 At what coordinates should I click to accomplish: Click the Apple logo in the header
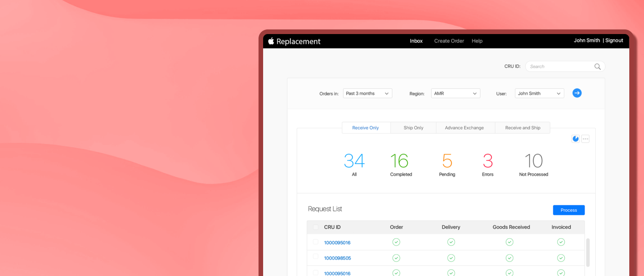coord(271,41)
